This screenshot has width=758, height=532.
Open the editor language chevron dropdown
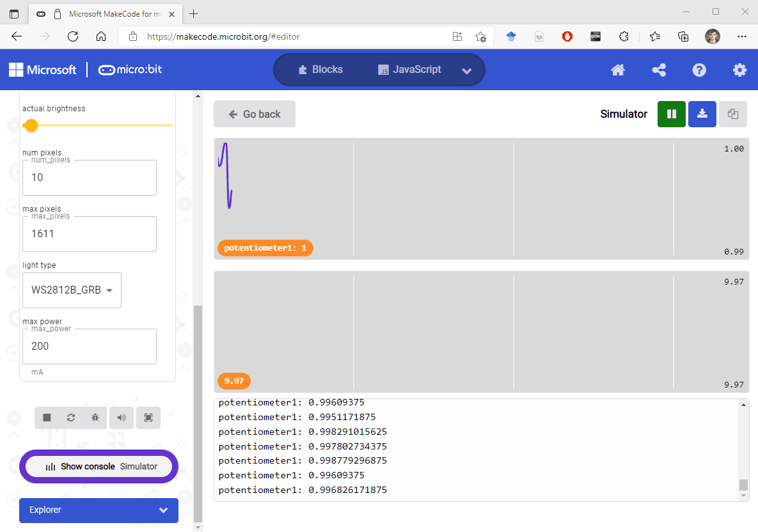click(467, 72)
